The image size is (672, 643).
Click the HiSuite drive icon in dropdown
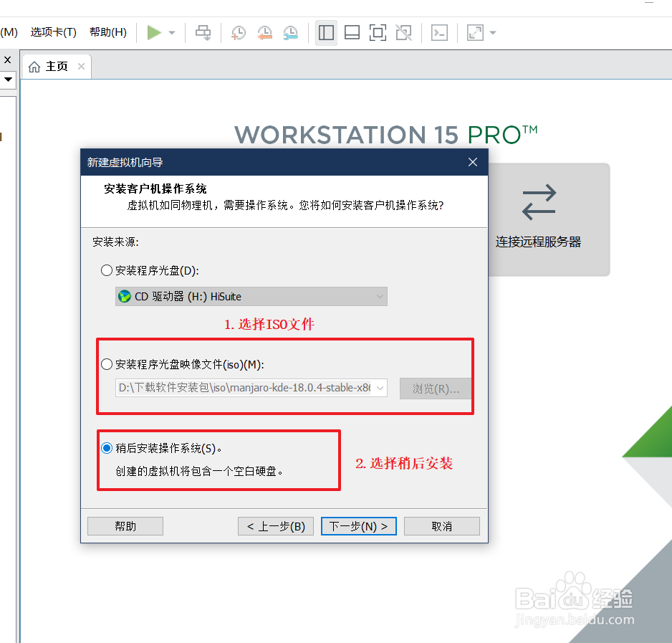(x=125, y=296)
